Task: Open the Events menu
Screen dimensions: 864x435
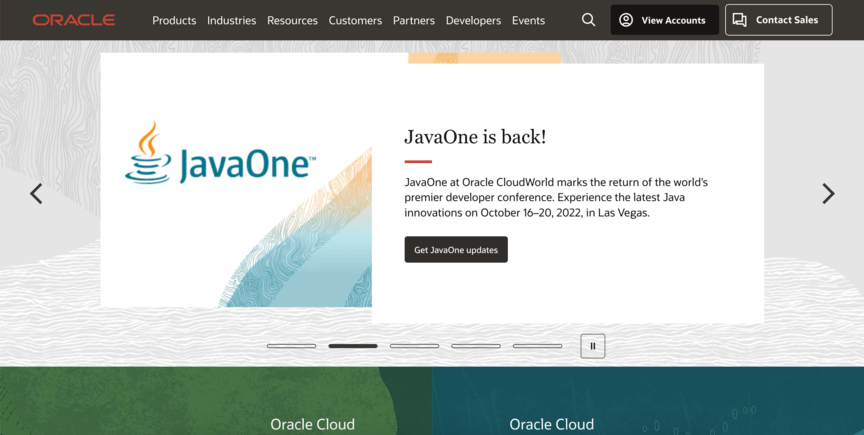Action: coord(528,20)
